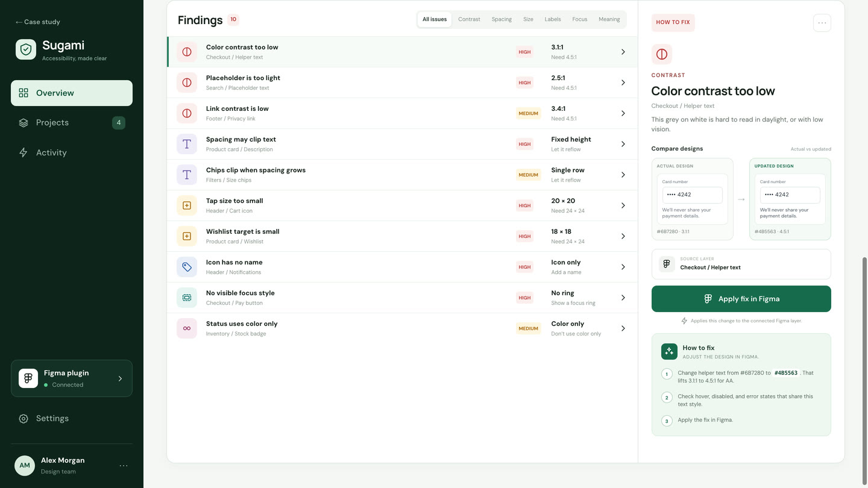Switch to the Contrast filter tab
This screenshot has height=488, width=868.
[x=469, y=19]
